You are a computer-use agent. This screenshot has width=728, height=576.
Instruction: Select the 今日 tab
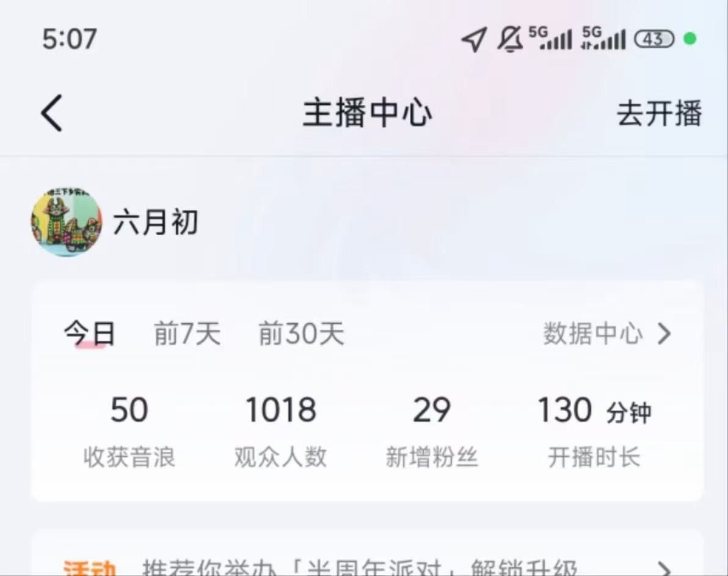[x=90, y=333]
